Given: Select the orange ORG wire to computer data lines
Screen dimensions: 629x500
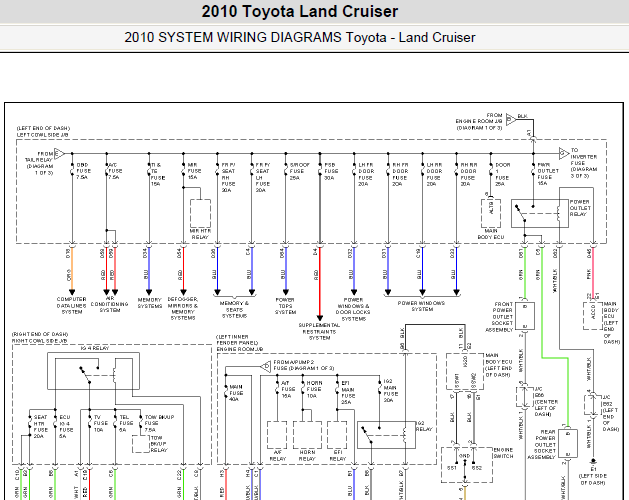Looking at the screenshot, I should 72,268.
